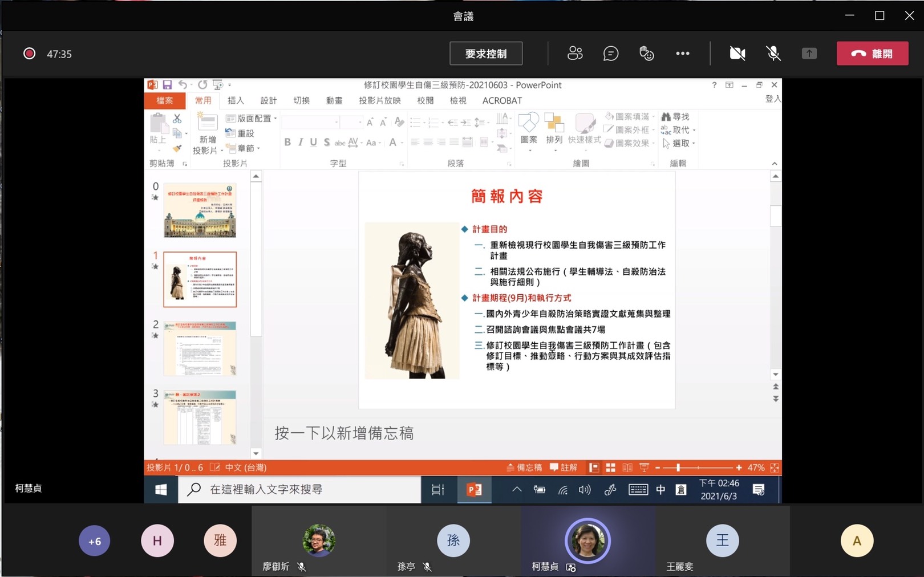Switch to 切換 Transitions ribbon tab
924x577 pixels.
coord(301,100)
